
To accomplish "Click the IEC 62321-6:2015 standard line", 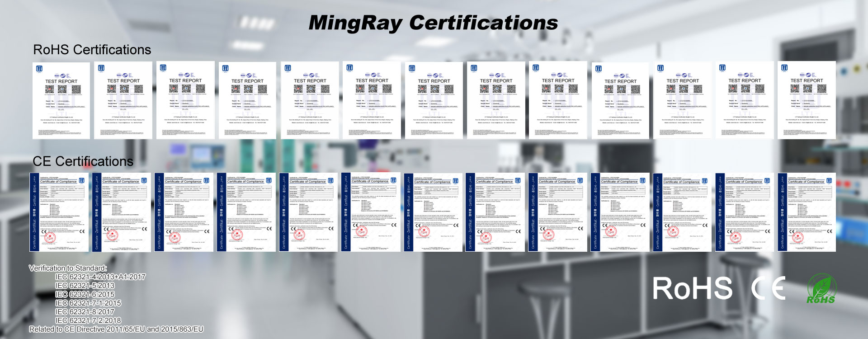I will pyautogui.click(x=85, y=294).
